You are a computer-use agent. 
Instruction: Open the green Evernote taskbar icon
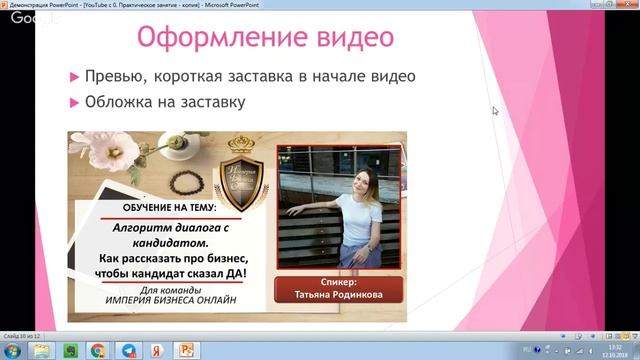(71, 351)
